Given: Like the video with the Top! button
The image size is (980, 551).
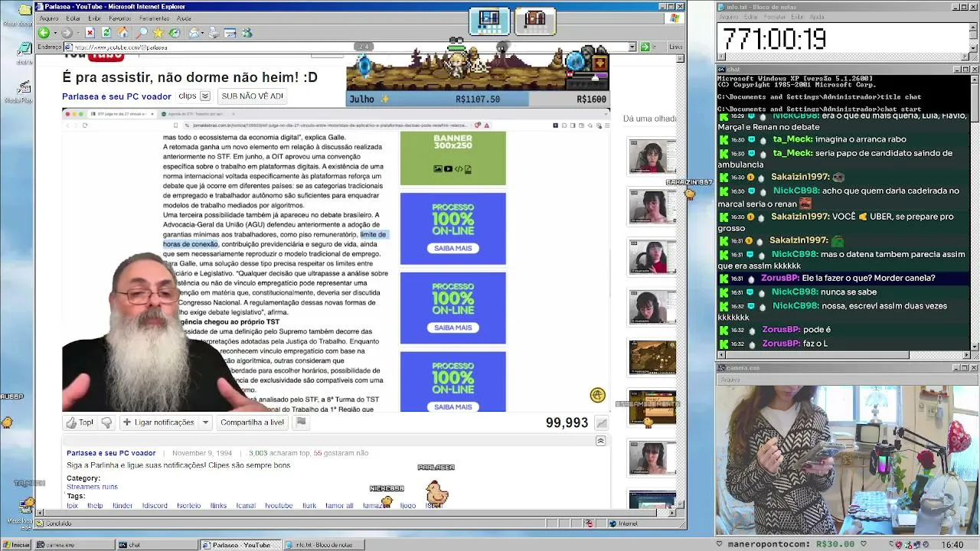Looking at the screenshot, I should click(80, 422).
